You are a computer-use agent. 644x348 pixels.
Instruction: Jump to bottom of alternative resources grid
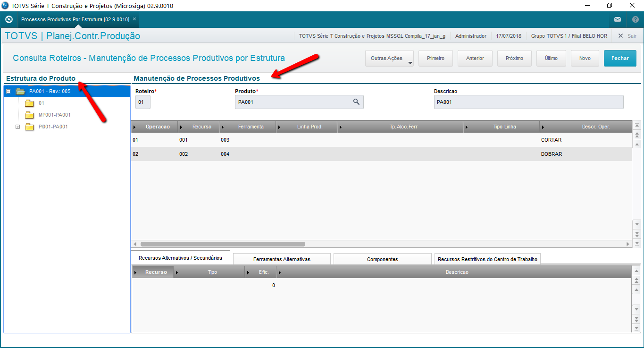tap(637, 328)
